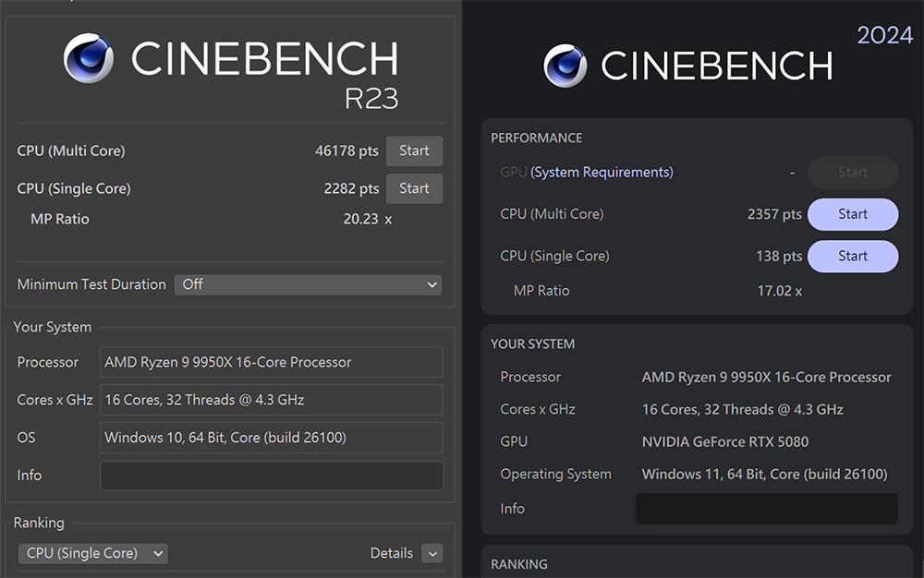The height and width of the screenshot is (578, 924).
Task: Open the GPU System Requirements link
Action: [602, 173]
